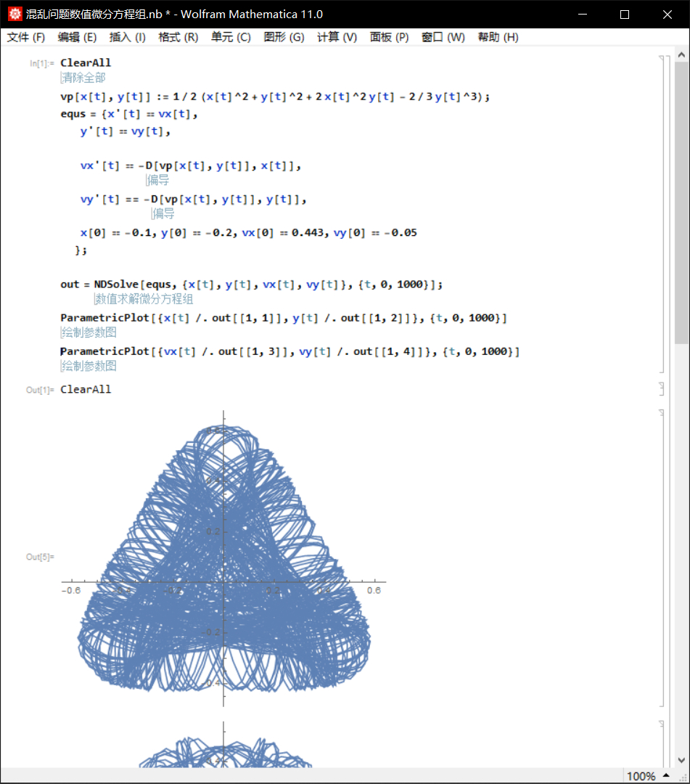This screenshot has width=690, height=784.
Task: Click the 绘制参数图 annotation under the second ParametricPlot
Action: (x=89, y=366)
